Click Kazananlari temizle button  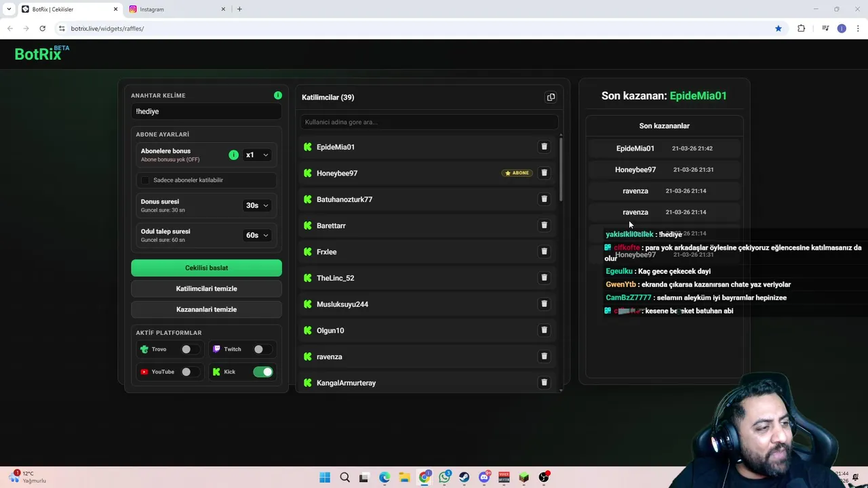pos(206,309)
